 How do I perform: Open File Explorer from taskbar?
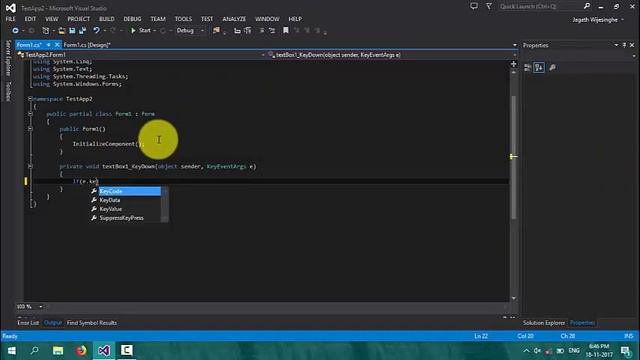(58, 351)
